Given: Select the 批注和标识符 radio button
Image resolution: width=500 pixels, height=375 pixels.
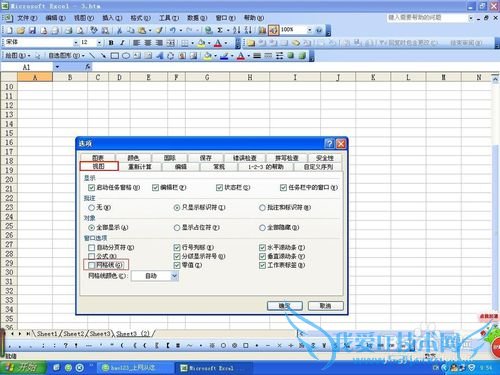Looking at the screenshot, I should coord(262,208).
